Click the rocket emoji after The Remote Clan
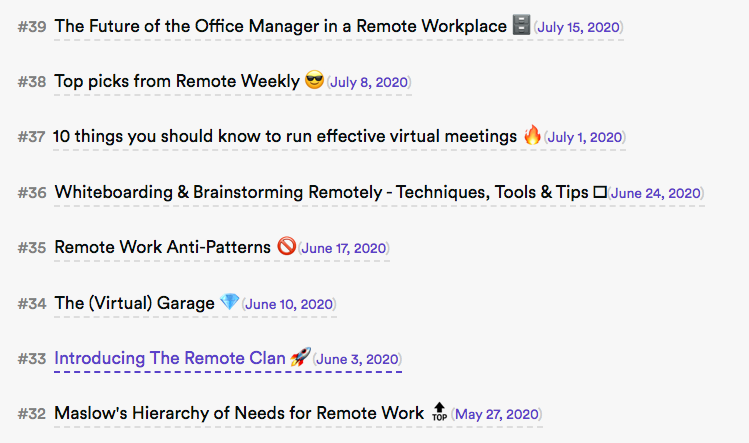This screenshot has width=749, height=443. pyautogui.click(x=301, y=357)
